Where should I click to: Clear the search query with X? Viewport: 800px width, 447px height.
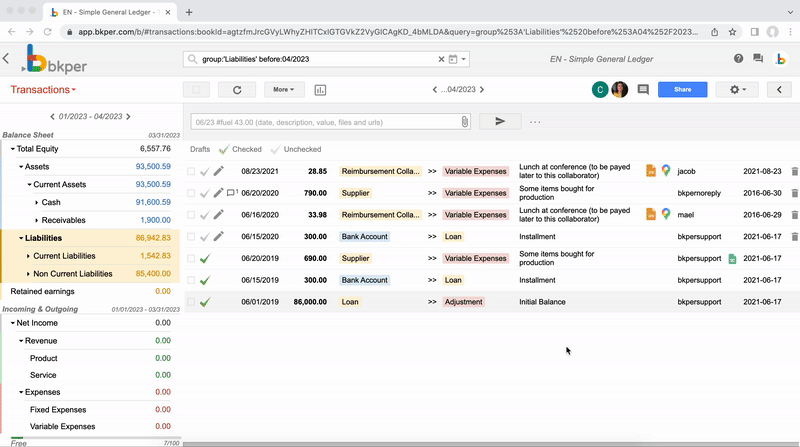441,59
